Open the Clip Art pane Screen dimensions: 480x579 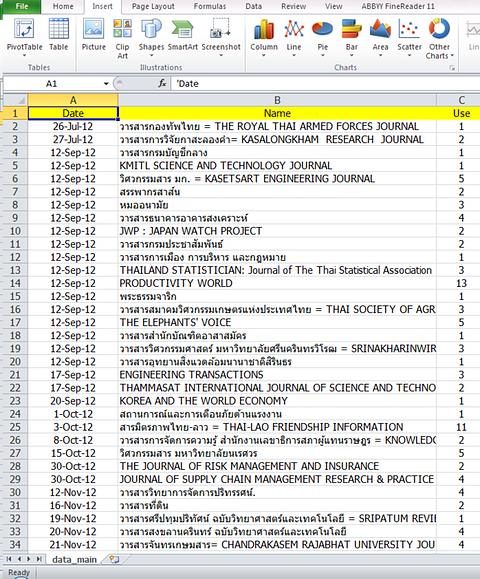122,39
